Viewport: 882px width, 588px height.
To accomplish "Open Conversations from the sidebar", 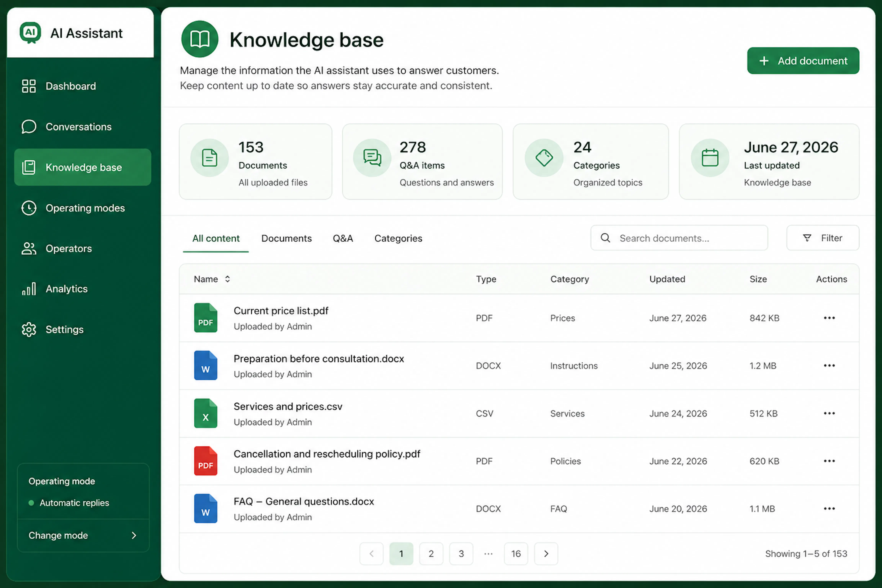I will [x=82, y=127].
